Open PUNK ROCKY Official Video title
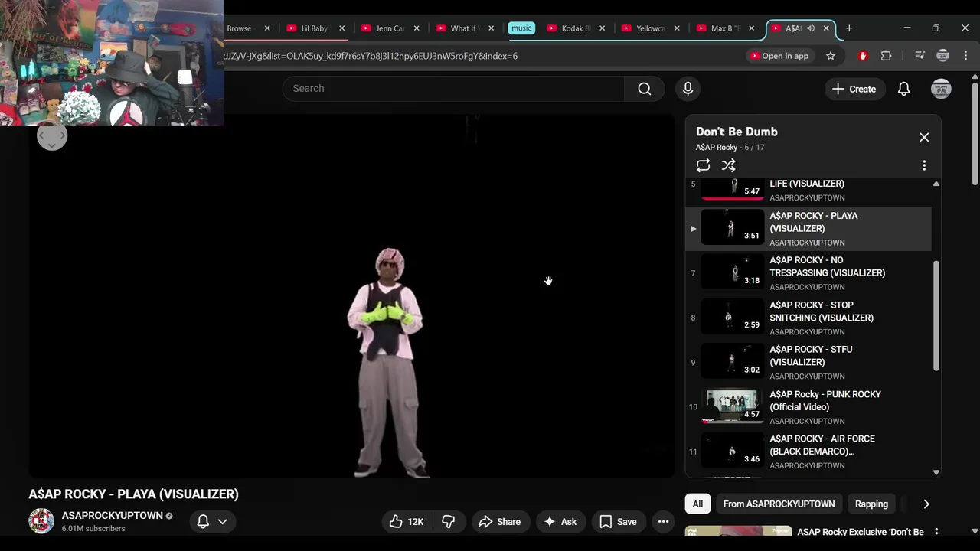This screenshot has height=551, width=980. pos(825,401)
